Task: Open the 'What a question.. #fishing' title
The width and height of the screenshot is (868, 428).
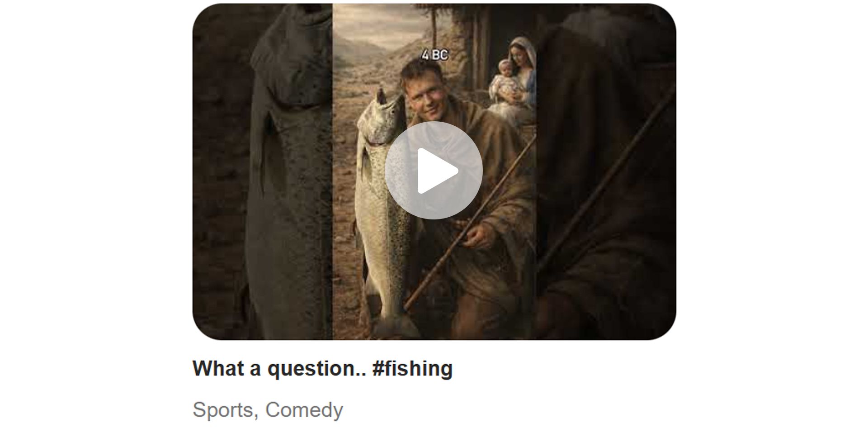Action: [322, 368]
